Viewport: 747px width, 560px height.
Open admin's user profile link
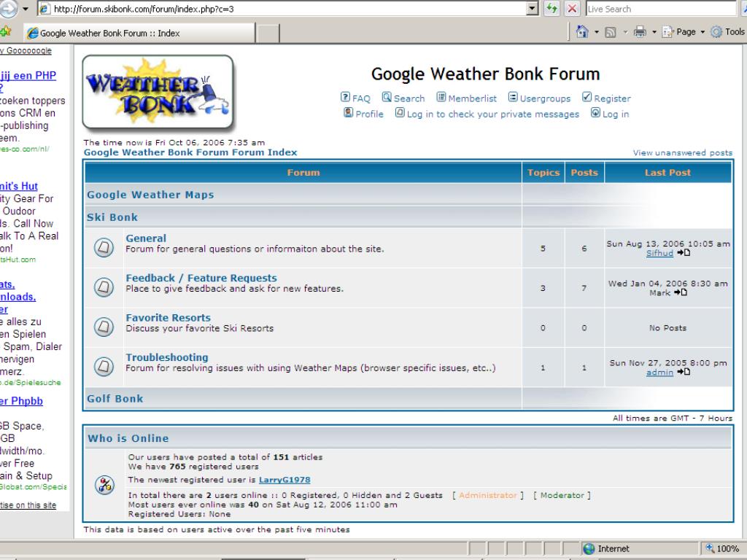[659, 373]
